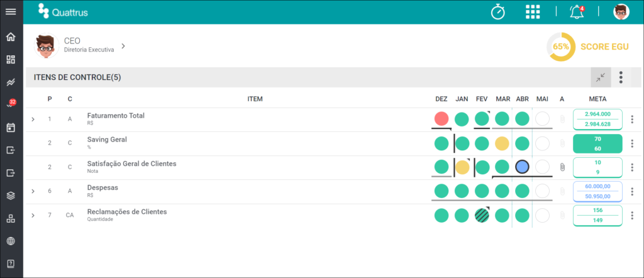Click the red DEZ circle for Faturamento Total
644x278 pixels.
(x=441, y=119)
